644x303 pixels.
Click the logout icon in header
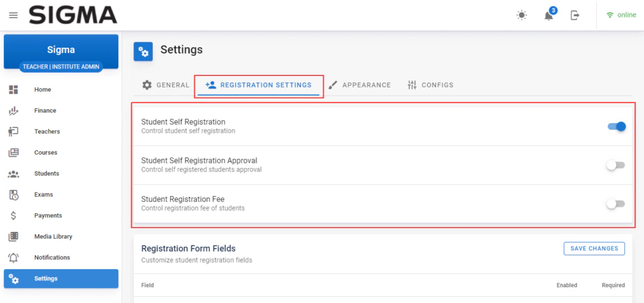pos(575,15)
